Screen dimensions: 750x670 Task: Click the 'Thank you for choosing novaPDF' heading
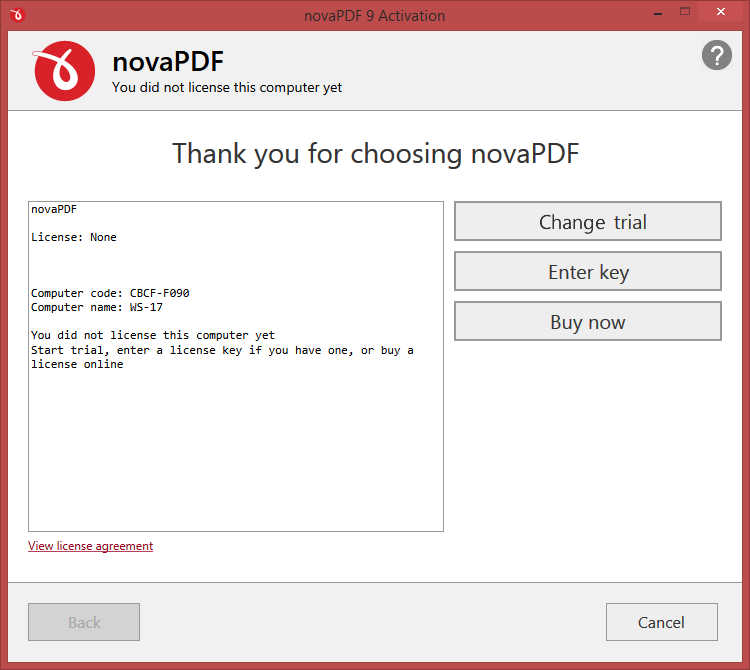(375, 154)
